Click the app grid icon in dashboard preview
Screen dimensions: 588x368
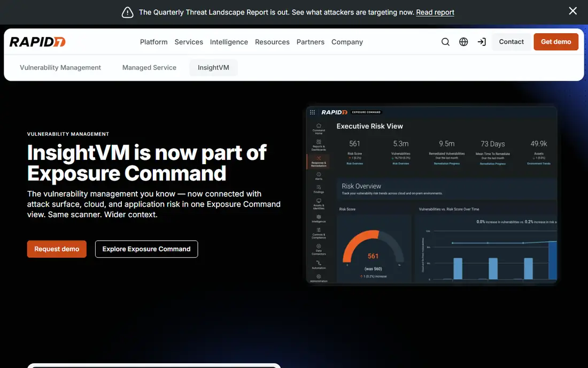[x=312, y=112]
